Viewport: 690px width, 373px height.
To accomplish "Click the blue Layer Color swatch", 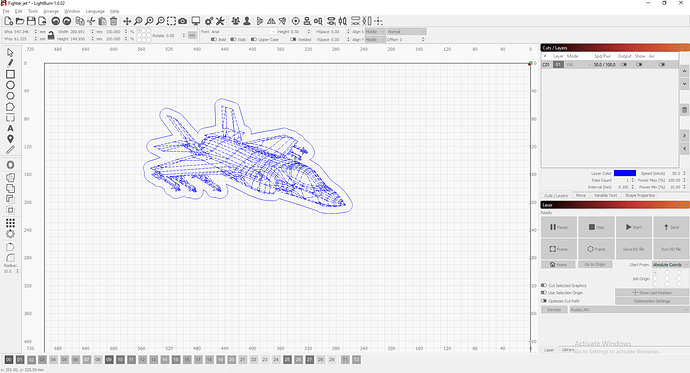I will pos(625,173).
